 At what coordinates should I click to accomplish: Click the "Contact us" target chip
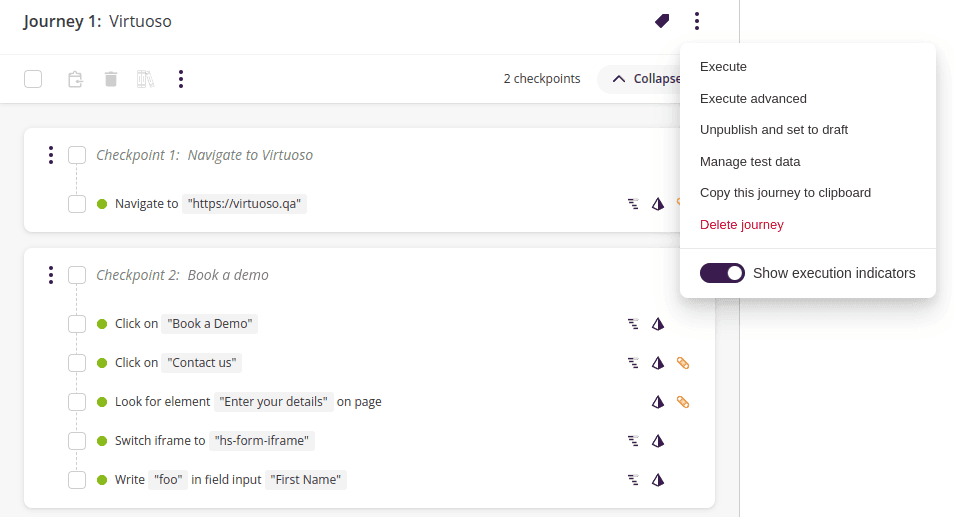(x=202, y=363)
